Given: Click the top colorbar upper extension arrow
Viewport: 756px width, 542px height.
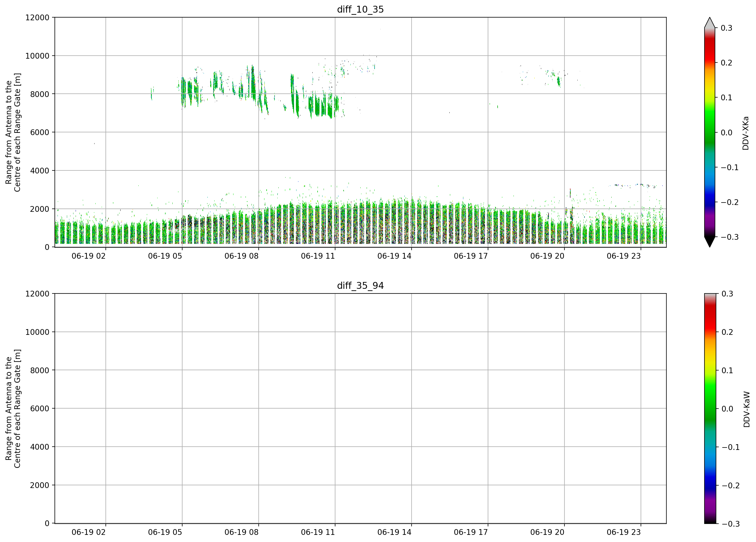Looking at the screenshot, I should click(x=710, y=22).
